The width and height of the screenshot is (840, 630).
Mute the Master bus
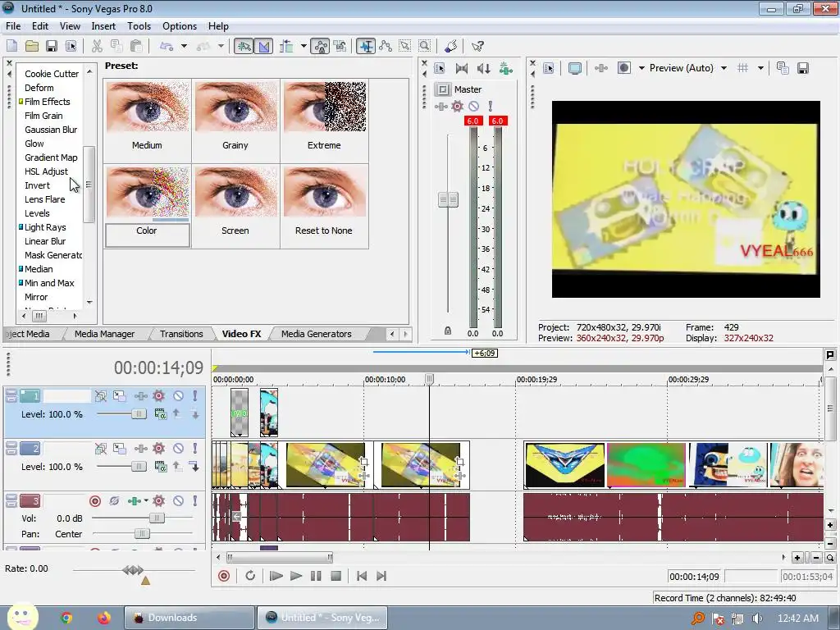point(473,106)
